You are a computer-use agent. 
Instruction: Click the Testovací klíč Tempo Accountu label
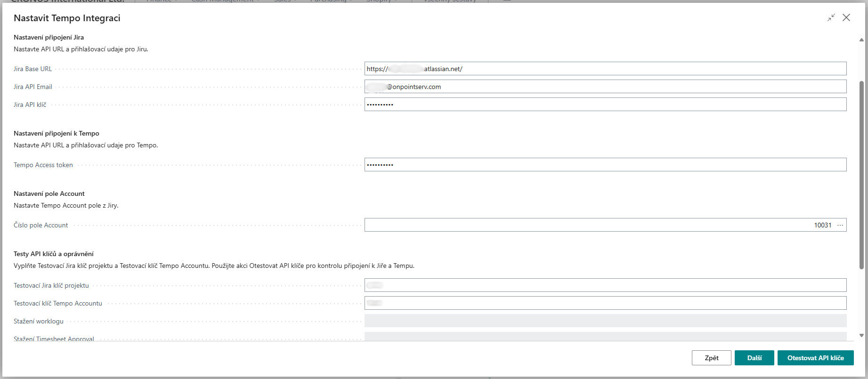tap(57, 303)
